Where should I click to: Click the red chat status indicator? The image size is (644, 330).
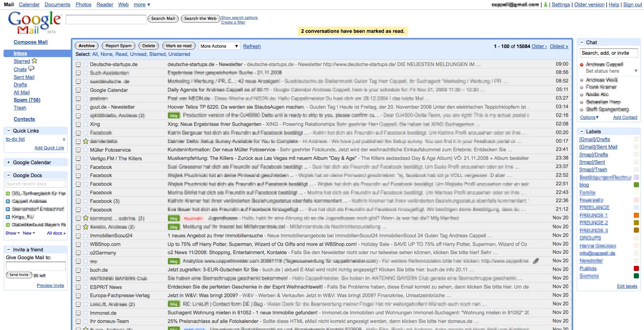pyautogui.click(x=582, y=65)
